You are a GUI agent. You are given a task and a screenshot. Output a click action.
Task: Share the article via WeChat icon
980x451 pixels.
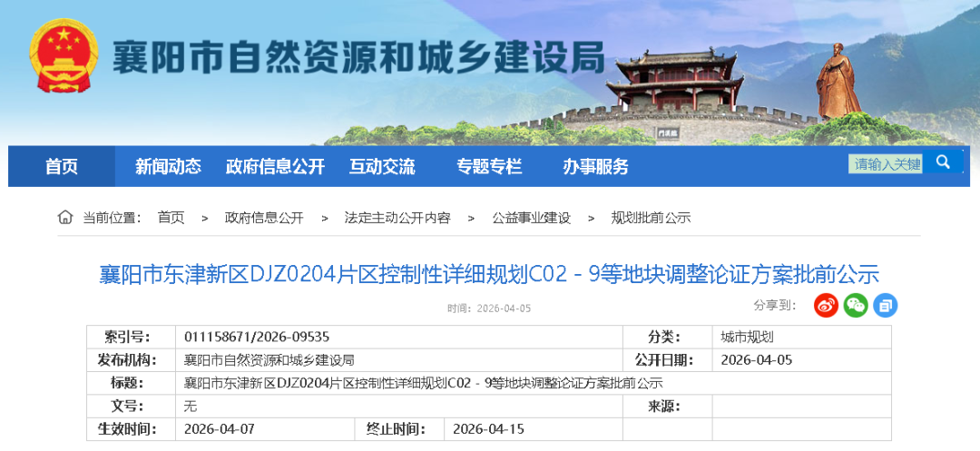pyautogui.click(x=856, y=305)
